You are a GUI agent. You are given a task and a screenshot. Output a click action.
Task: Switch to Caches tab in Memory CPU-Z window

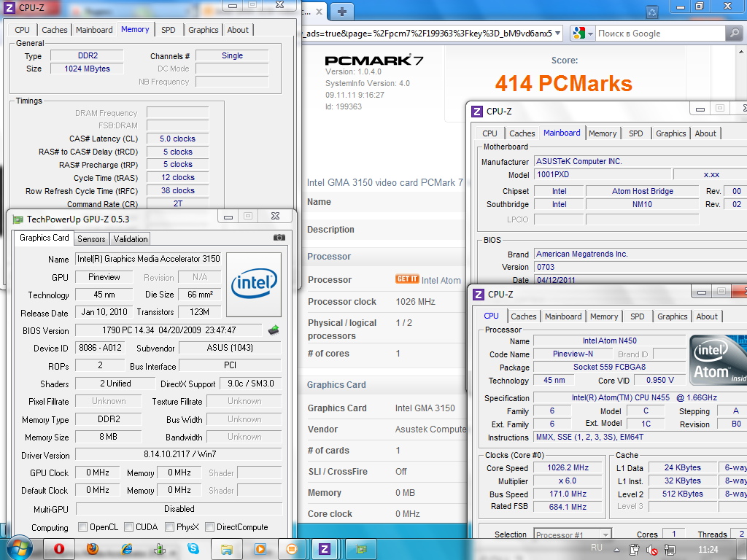tap(54, 29)
